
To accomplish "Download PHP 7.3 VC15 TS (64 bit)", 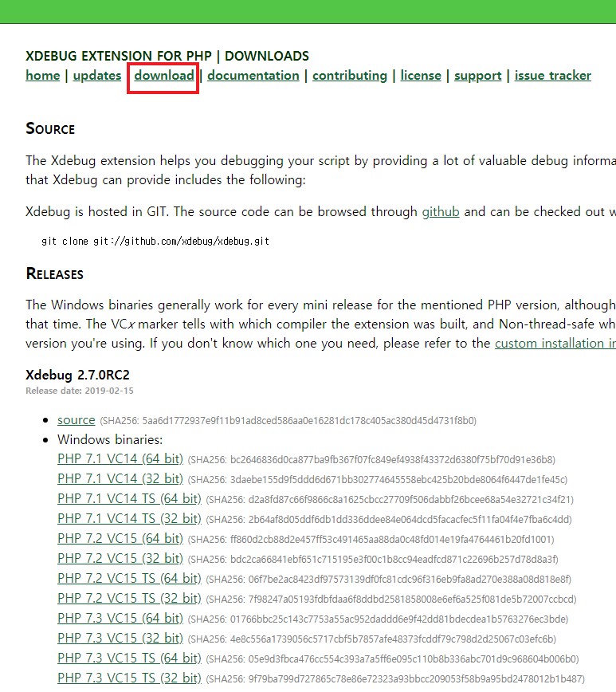I will pyautogui.click(x=129, y=659).
